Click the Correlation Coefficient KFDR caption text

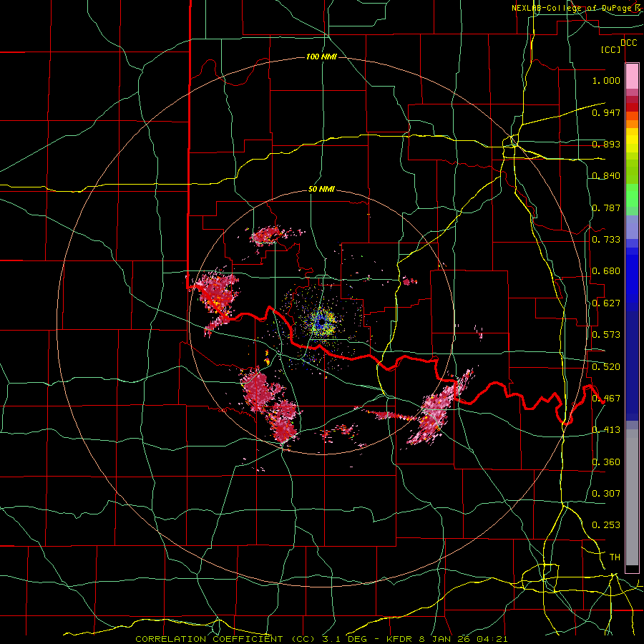pos(321,639)
